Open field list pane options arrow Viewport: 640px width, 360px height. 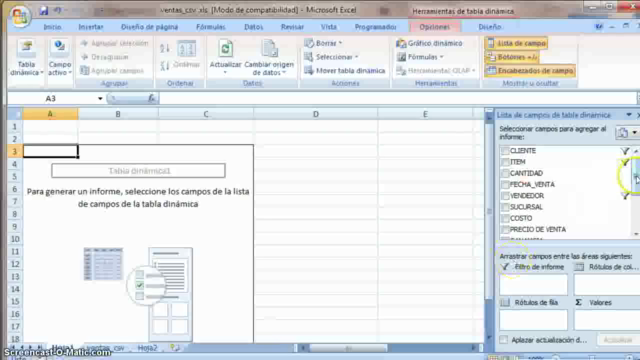[629, 115]
